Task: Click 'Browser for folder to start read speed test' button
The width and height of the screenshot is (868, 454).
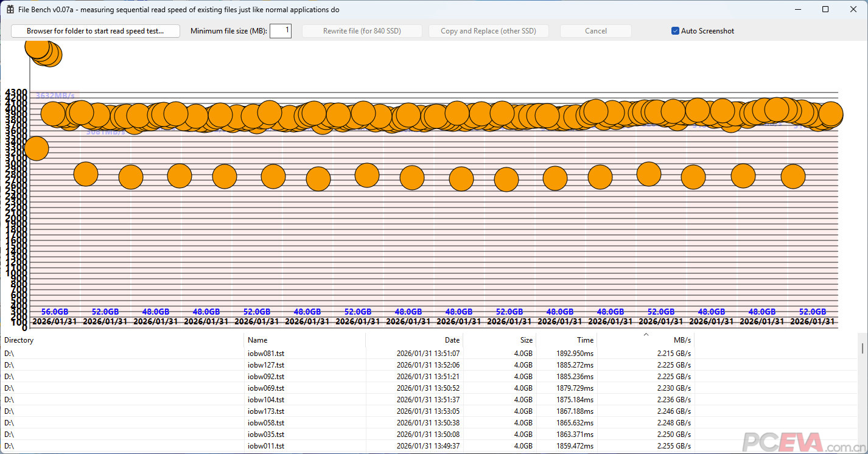Action: pos(96,31)
